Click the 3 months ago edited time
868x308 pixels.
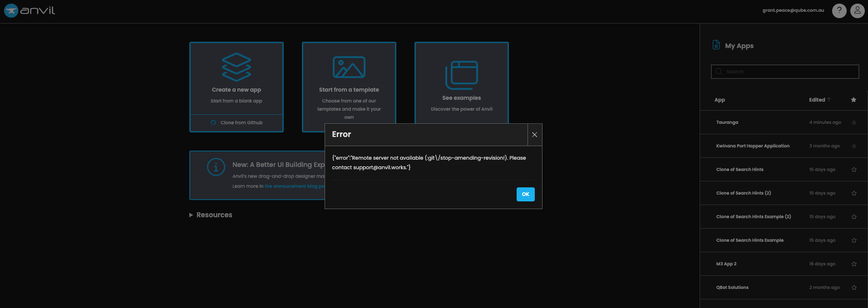coord(824,146)
